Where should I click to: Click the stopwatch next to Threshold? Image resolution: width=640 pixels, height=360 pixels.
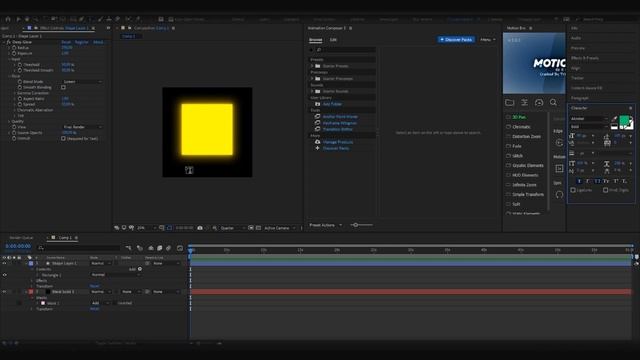click(x=20, y=64)
